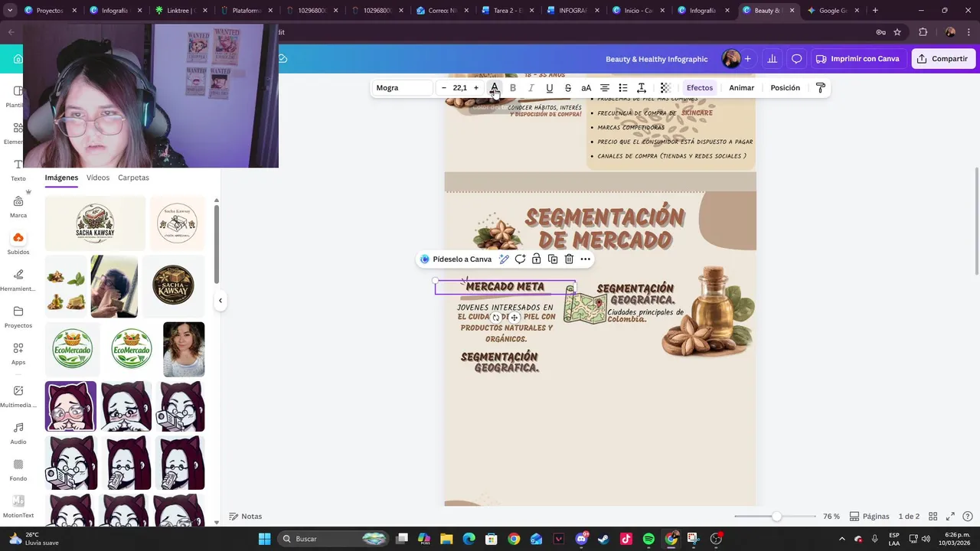
Task: Open comments via the header speech bubble icon
Action: 797,59
